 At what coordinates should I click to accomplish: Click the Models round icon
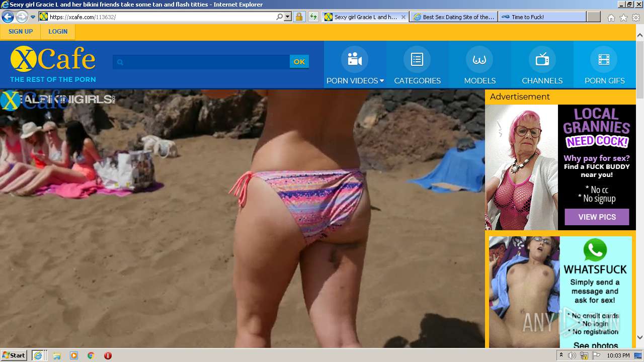pyautogui.click(x=479, y=59)
